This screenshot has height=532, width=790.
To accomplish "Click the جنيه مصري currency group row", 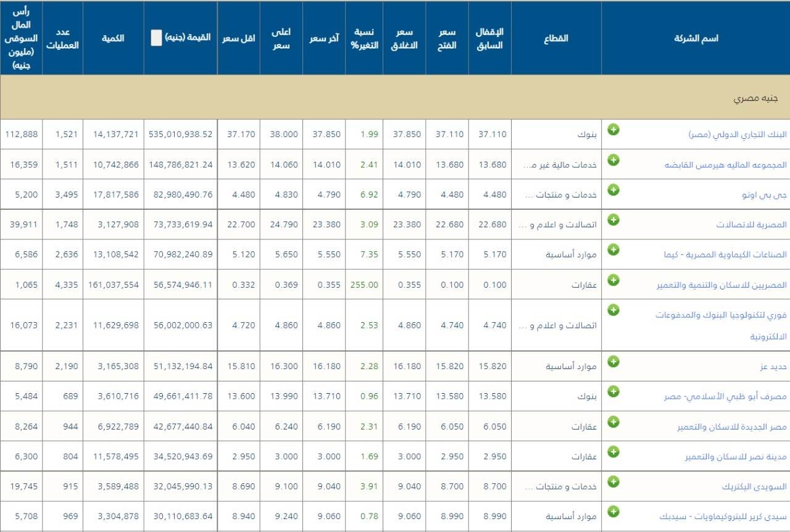I will [395, 98].
